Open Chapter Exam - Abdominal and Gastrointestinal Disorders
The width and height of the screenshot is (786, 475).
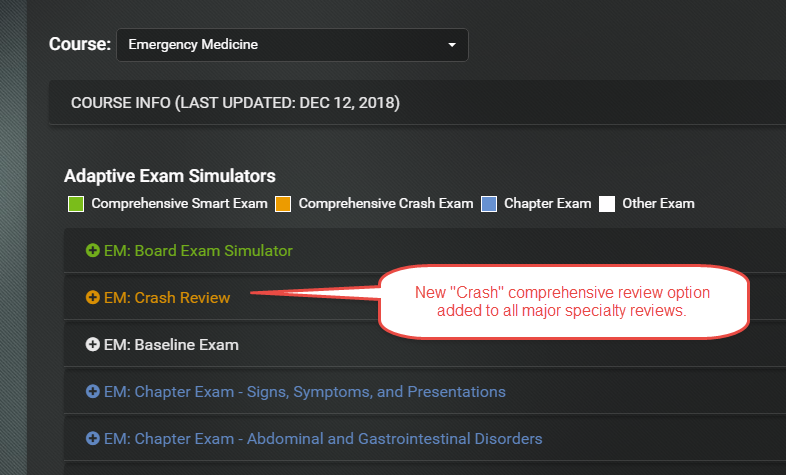coord(323,439)
